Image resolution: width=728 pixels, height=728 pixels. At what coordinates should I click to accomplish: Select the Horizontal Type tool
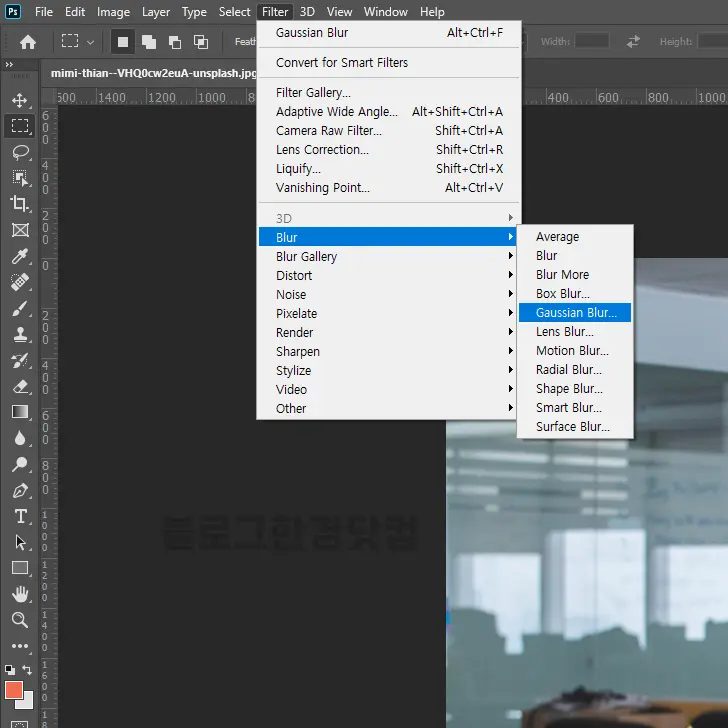tap(20, 516)
